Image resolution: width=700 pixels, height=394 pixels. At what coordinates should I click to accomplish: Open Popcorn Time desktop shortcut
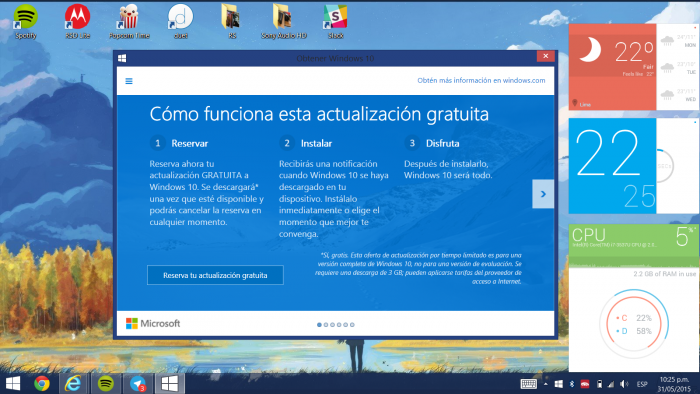129,21
